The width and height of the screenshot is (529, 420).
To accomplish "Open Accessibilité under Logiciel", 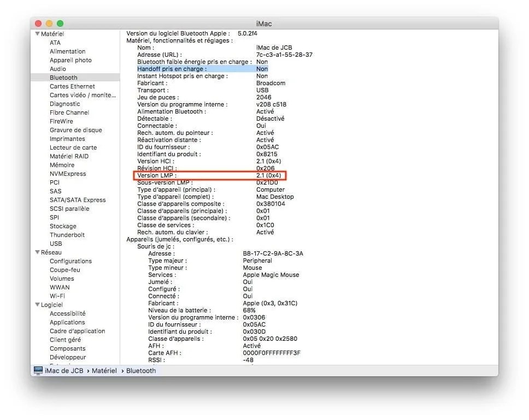I will click(67, 313).
